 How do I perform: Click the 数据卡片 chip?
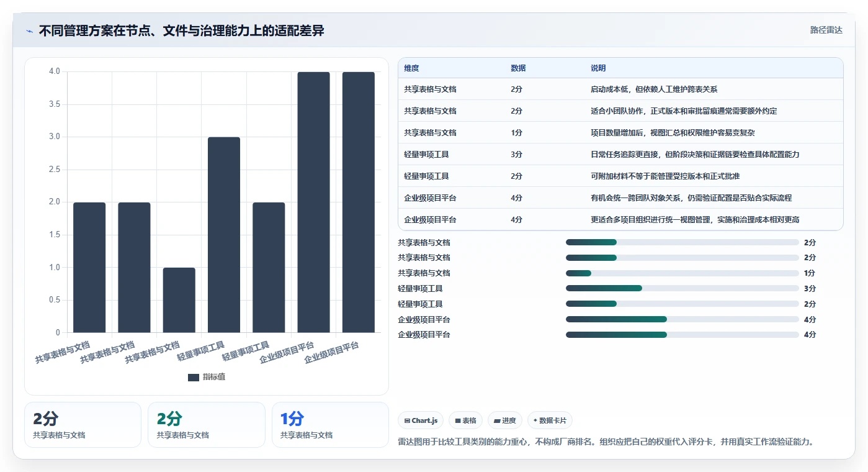point(550,420)
